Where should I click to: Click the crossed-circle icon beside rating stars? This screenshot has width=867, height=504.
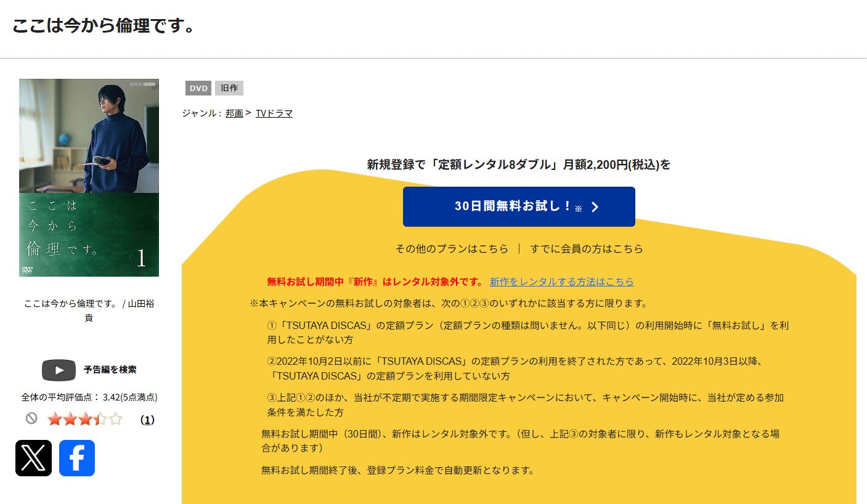pyautogui.click(x=31, y=418)
